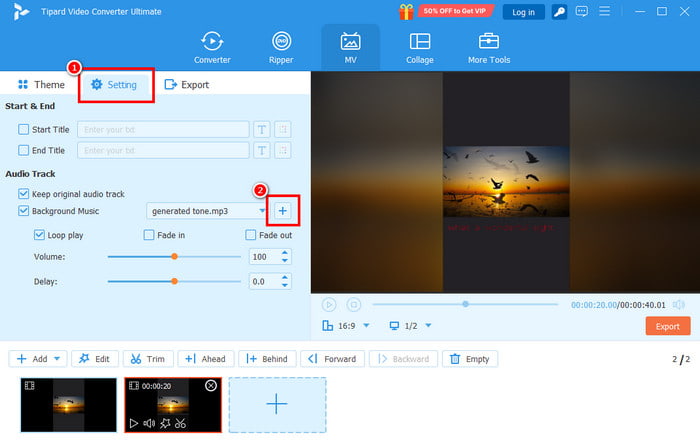Open the 16:9 aspect ratio dropdown

coord(365,326)
